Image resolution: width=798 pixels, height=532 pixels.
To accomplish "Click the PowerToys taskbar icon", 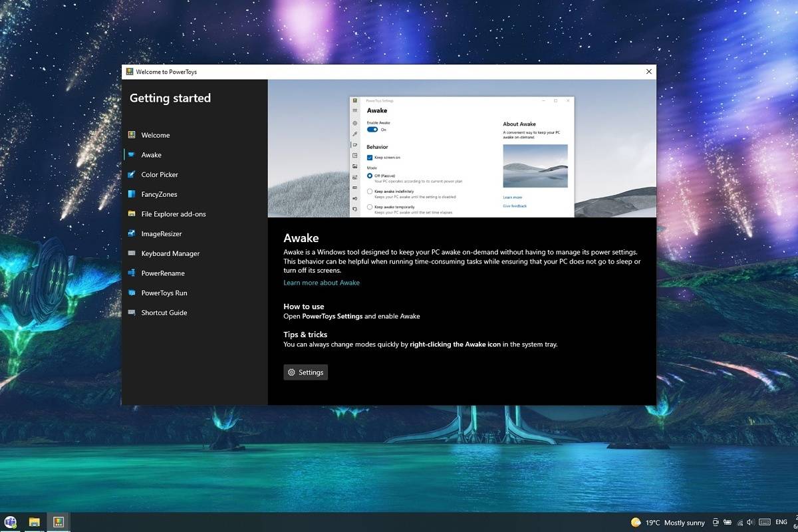I will coord(59,522).
